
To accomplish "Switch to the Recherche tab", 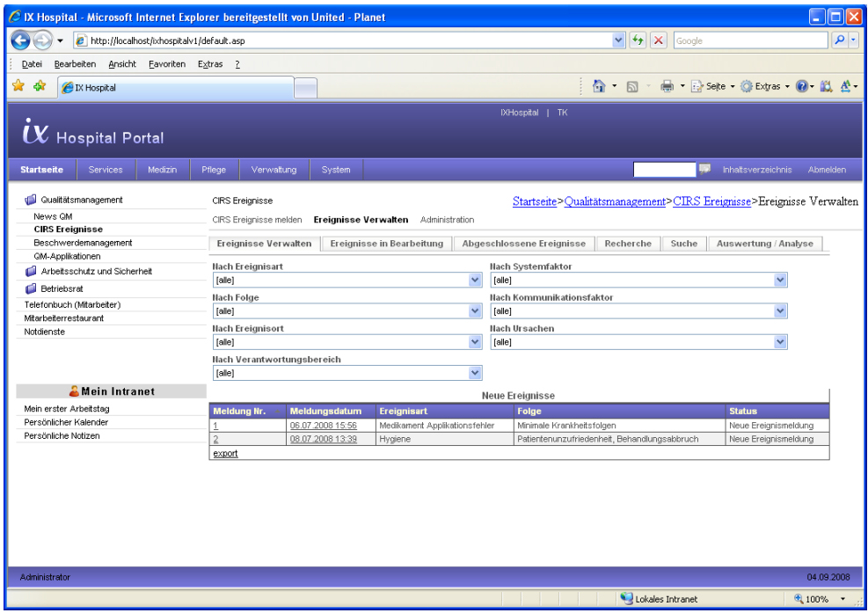I will pos(627,244).
